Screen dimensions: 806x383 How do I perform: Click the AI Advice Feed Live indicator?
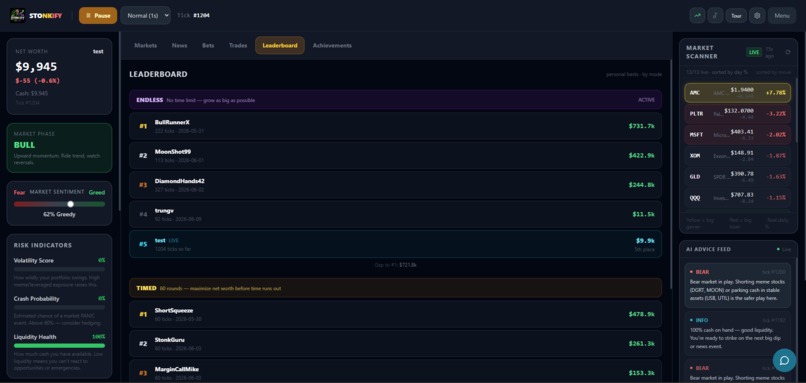pos(784,249)
